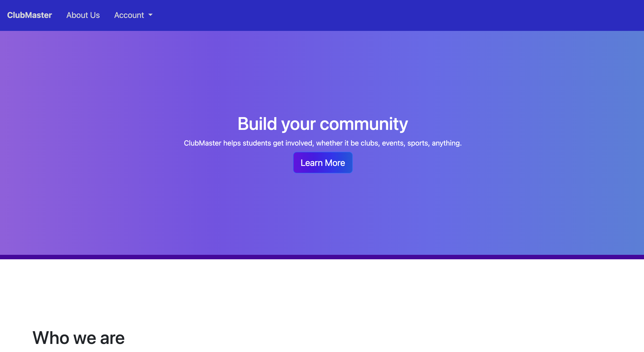Click the word 'events' in the tagline

(393, 143)
